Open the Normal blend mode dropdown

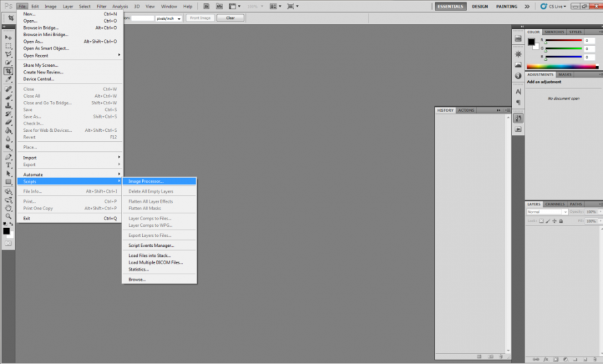point(547,212)
